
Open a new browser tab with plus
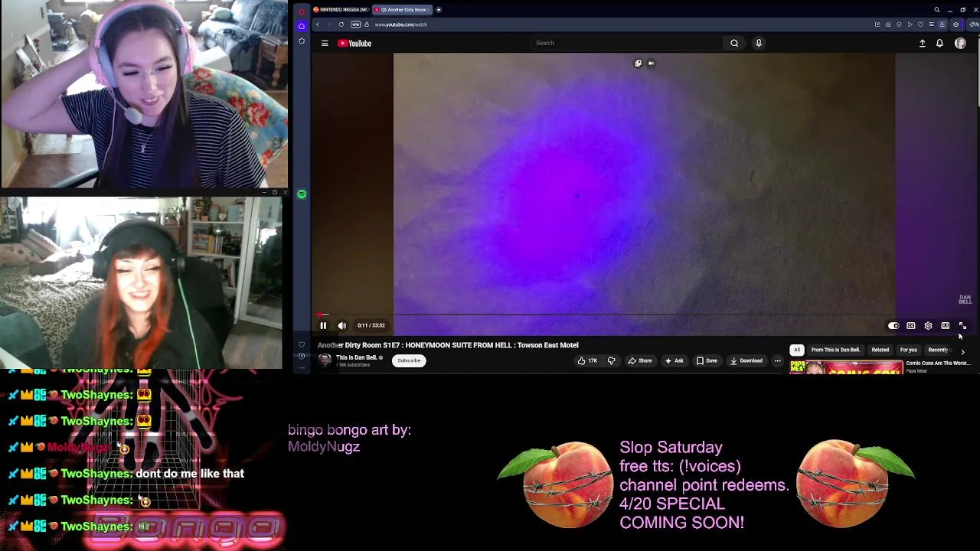[x=439, y=10]
